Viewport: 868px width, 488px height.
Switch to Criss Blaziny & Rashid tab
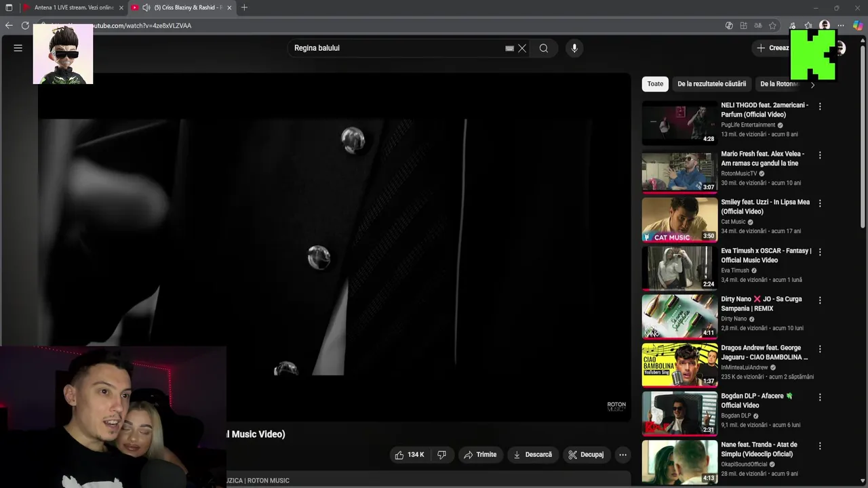click(182, 7)
